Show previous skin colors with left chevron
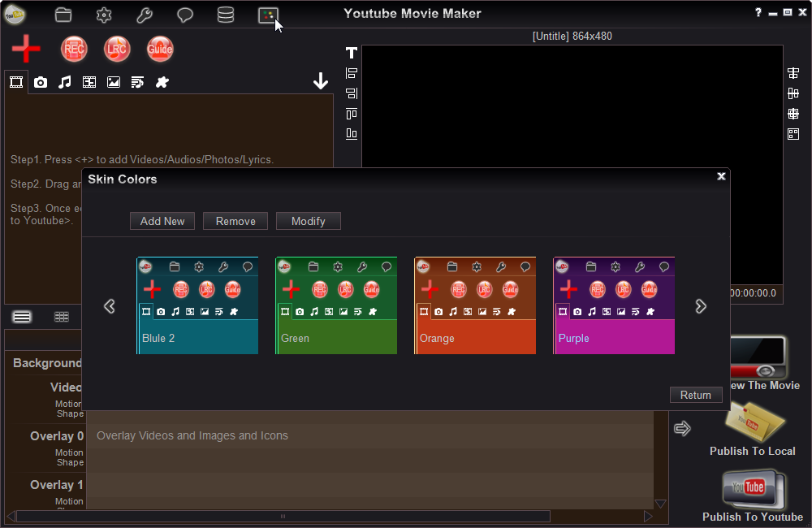 click(110, 306)
